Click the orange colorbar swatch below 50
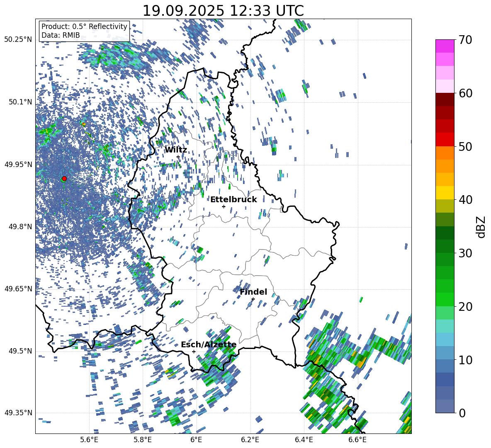Screen dimensions: 491x448 (x=445, y=153)
